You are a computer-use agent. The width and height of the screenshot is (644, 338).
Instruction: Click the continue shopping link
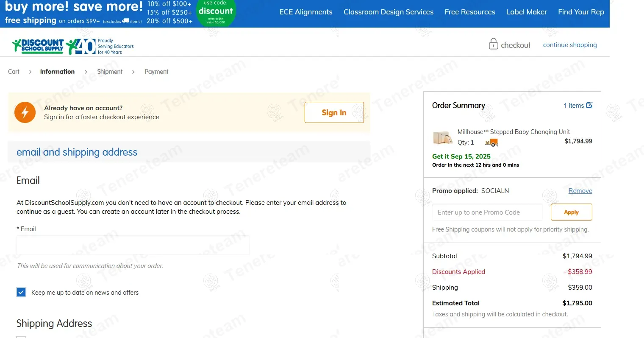(x=569, y=45)
